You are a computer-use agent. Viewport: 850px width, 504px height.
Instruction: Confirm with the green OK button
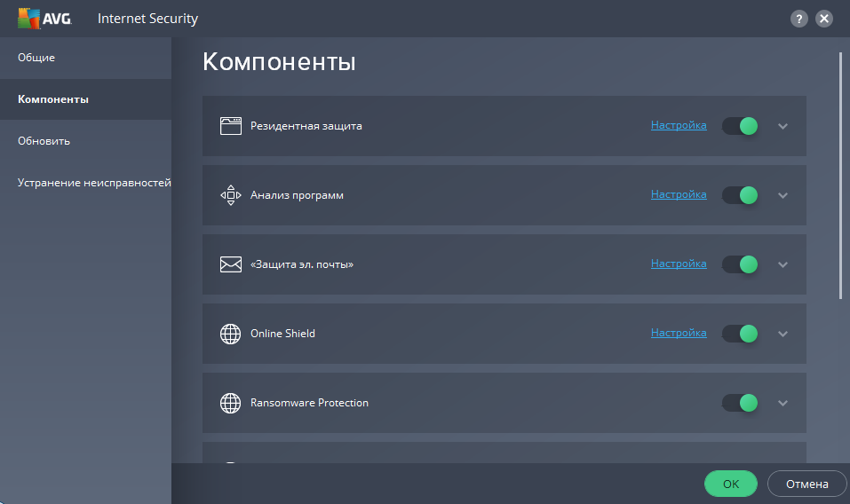[x=731, y=484]
